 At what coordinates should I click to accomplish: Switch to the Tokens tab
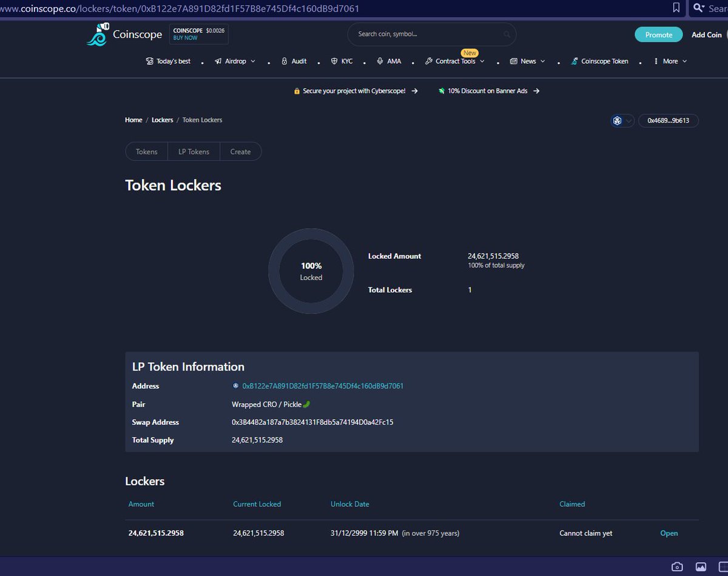(x=146, y=152)
